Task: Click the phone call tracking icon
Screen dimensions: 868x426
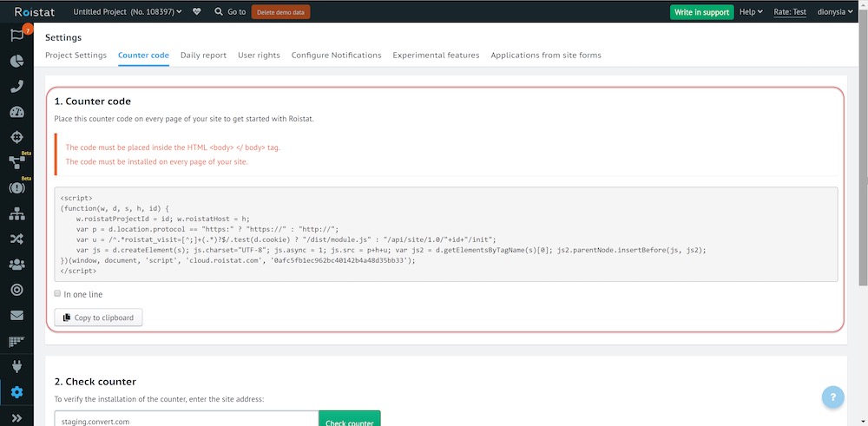Action: pos(16,86)
